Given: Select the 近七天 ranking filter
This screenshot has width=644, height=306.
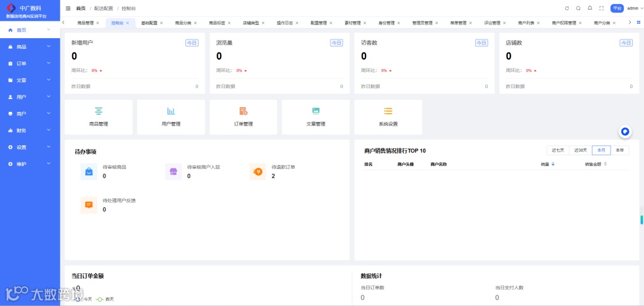Looking at the screenshot, I should (558, 151).
